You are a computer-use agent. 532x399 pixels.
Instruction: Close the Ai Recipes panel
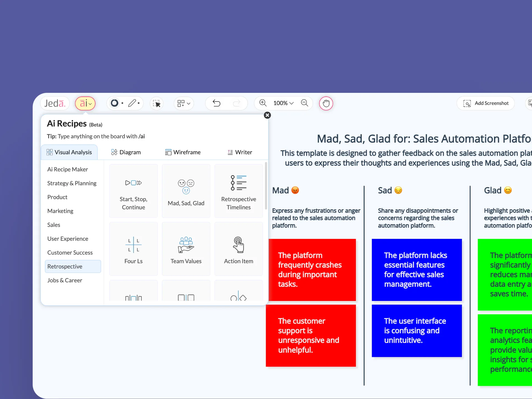(x=267, y=115)
